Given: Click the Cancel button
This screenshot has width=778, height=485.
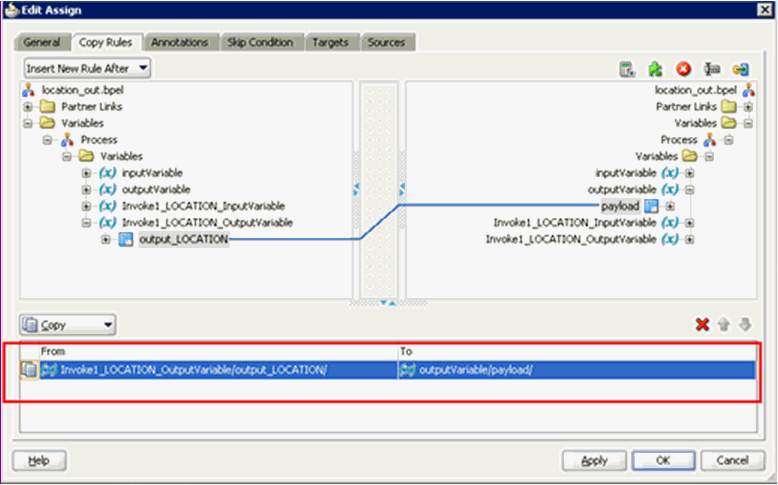Looking at the screenshot, I should tap(732, 461).
